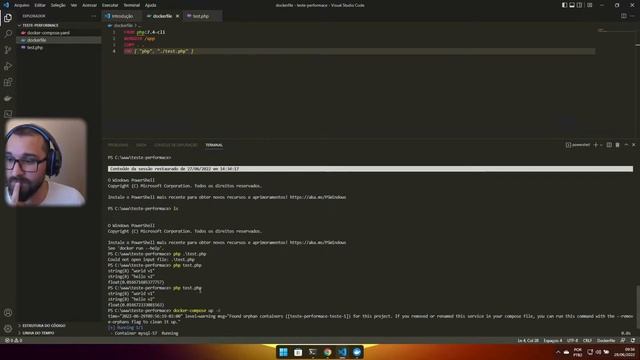This screenshot has width=640, height=360.
Task: Change line ending via CRLF status item
Action: click(587, 340)
